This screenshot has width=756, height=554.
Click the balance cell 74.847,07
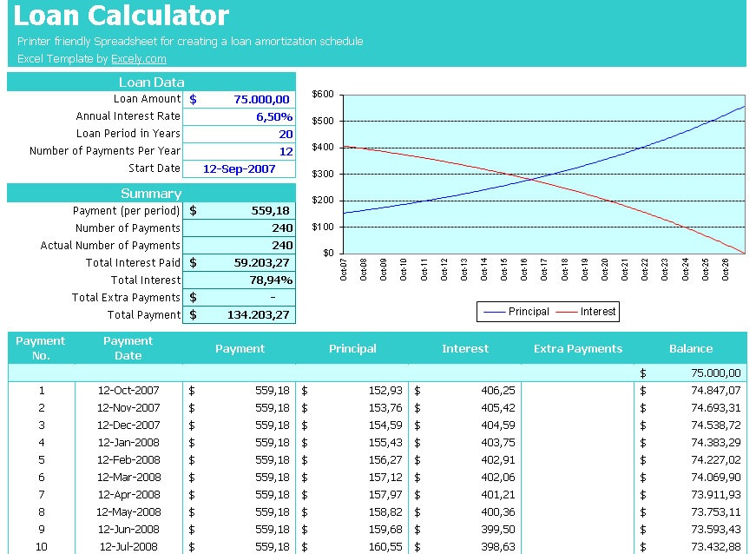691,391
